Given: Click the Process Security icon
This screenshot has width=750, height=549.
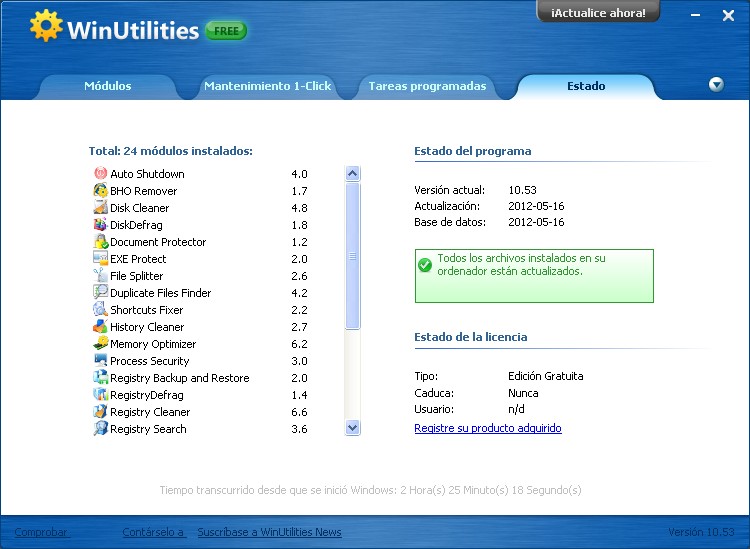Looking at the screenshot, I should [x=100, y=360].
